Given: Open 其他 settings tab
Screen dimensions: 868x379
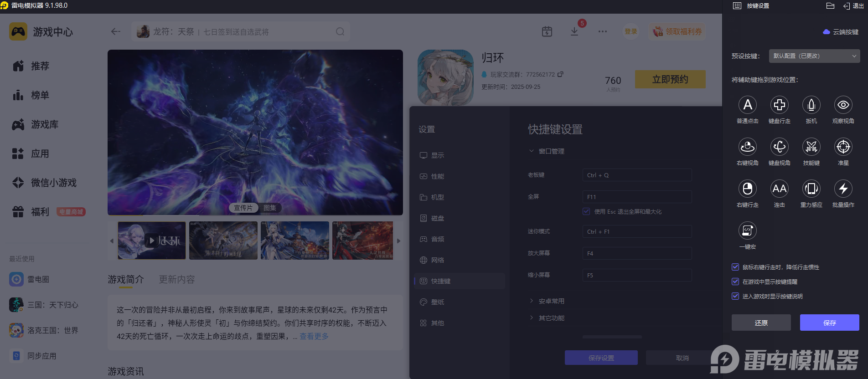Looking at the screenshot, I should (460, 323).
